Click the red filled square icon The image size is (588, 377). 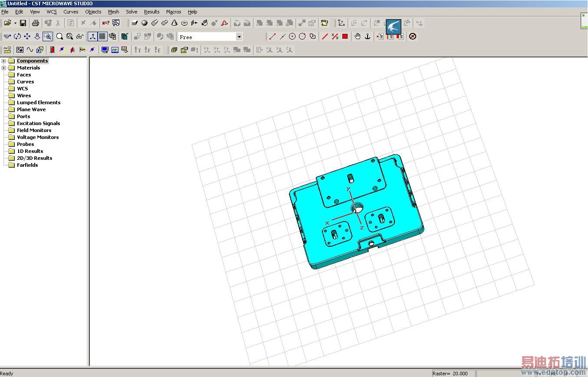pyautogui.click(x=345, y=36)
